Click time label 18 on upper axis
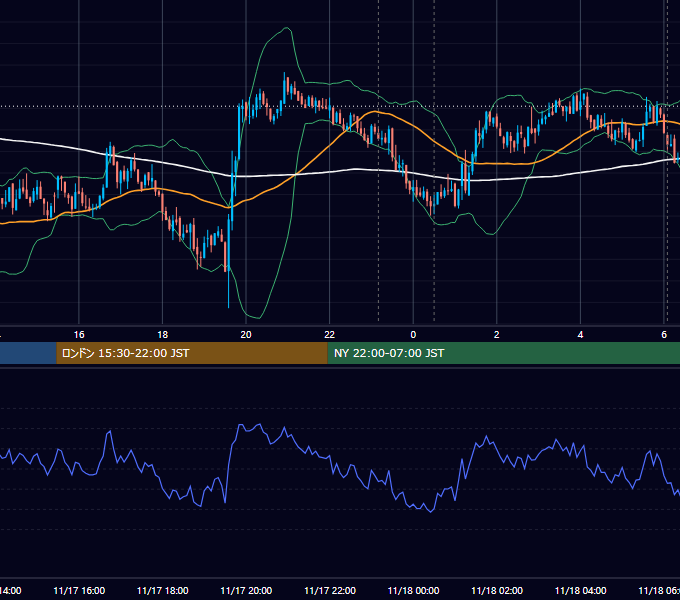The image size is (680, 600). (162, 335)
